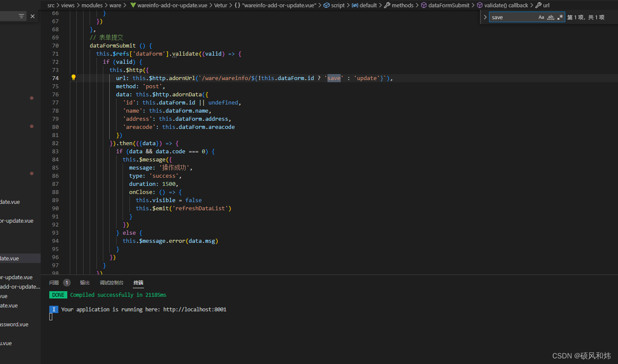The image size is (618, 364).
Task: Click line number 70 in the gutter
Action: (x=55, y=45)
